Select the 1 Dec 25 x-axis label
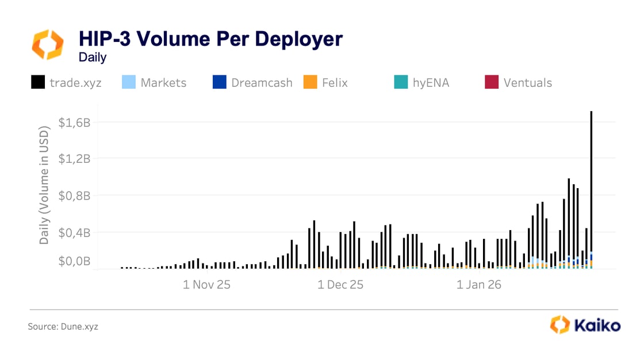The height and width of the screenshot is (351, 644). 340,284
